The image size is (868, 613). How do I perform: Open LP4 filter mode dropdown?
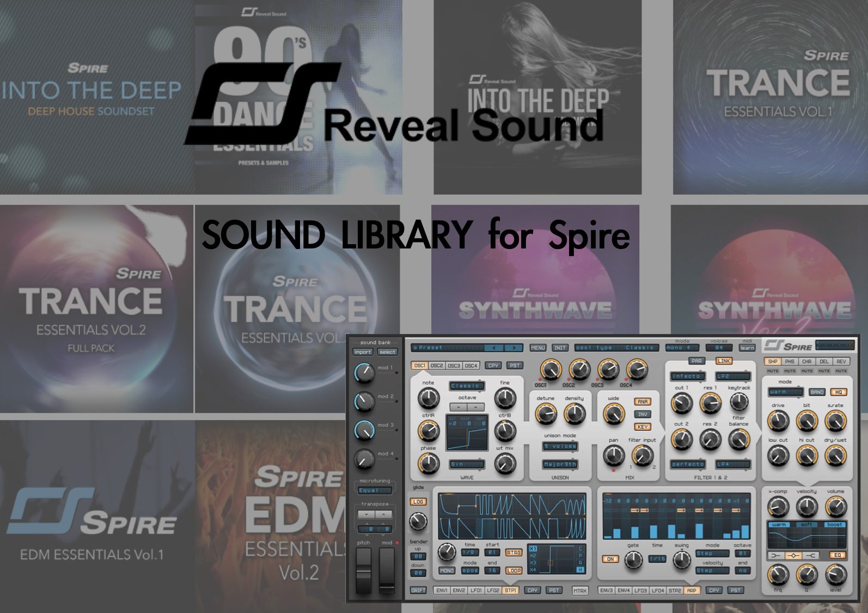coord(733,464)
